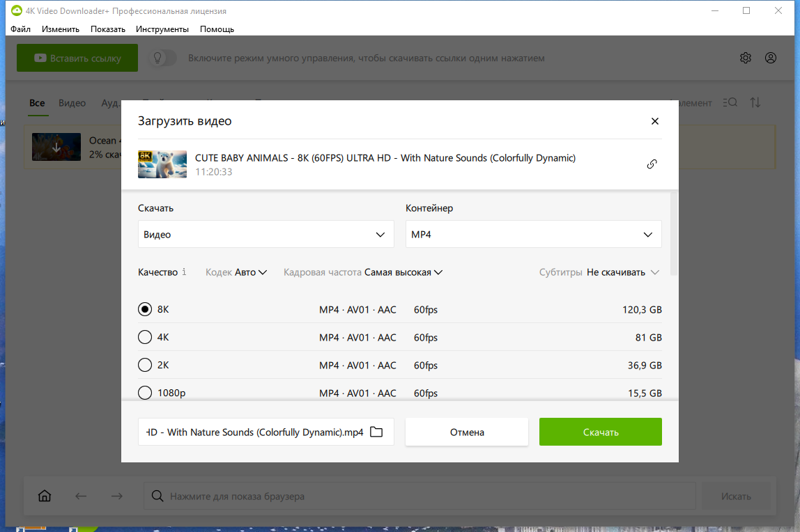This screenshot has width=800, height=532.
Task: Click the Ocean download item thumbnail
Action: tap(56, 147)
